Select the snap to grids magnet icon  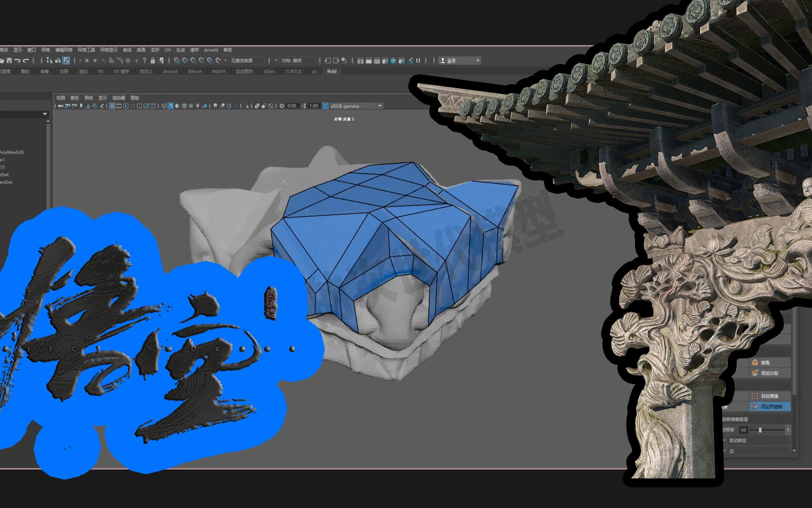tap(177, 60)
